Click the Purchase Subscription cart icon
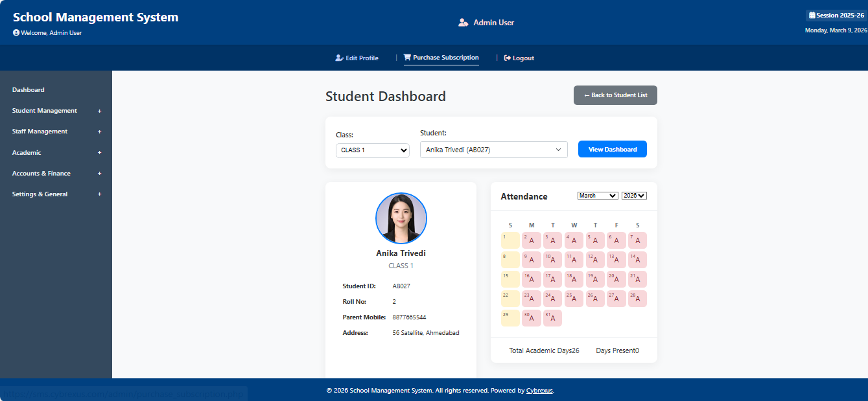Viewport: 868px width, 401px height. [x=407, y=57]
